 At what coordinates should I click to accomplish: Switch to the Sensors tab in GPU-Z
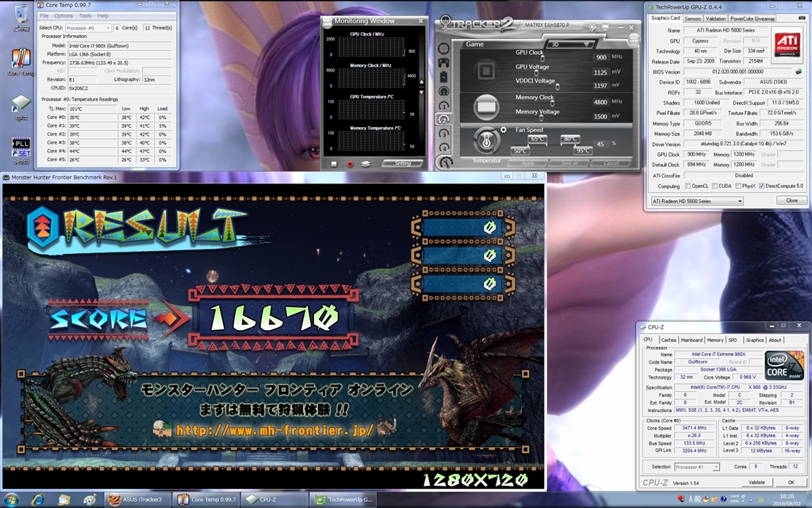tap(692, 17)
